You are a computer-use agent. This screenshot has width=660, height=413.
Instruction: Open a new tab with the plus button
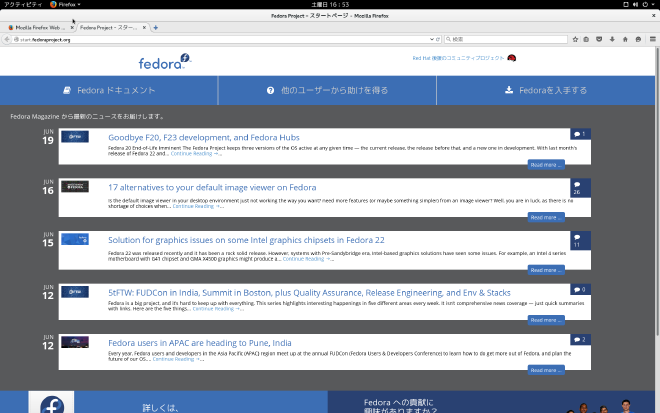pos(156,27)
